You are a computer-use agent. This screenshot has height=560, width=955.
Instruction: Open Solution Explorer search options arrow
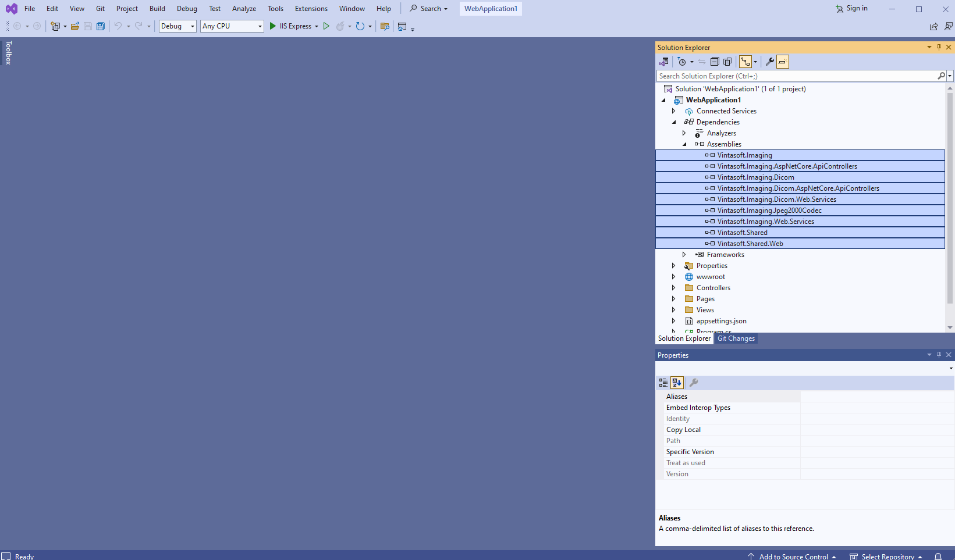pos(950,76)
